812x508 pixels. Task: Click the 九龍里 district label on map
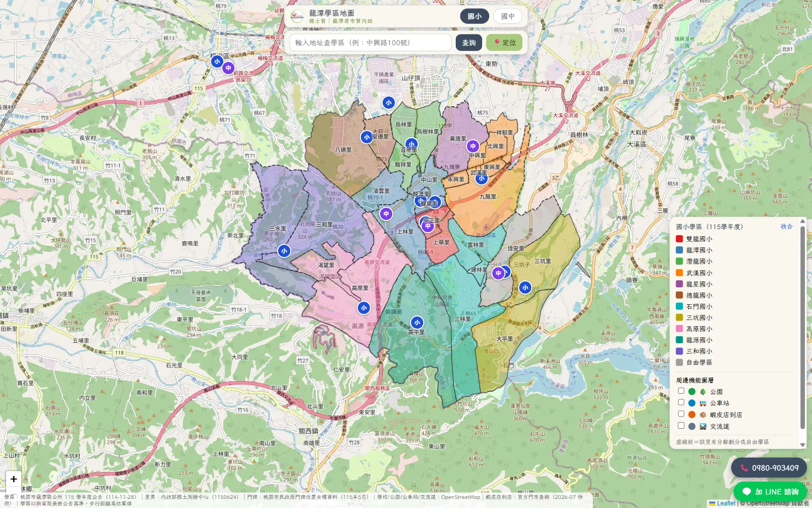pos(488,197)
